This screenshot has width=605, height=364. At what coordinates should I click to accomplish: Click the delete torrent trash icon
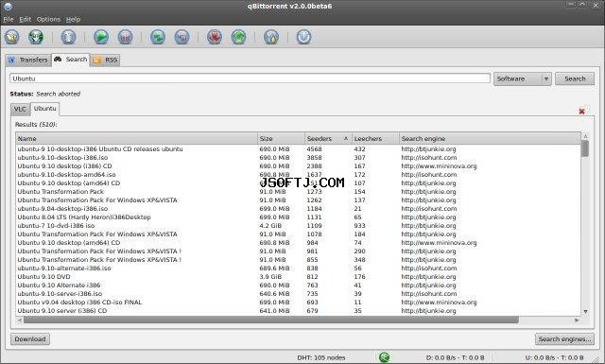tap(69, 37)
